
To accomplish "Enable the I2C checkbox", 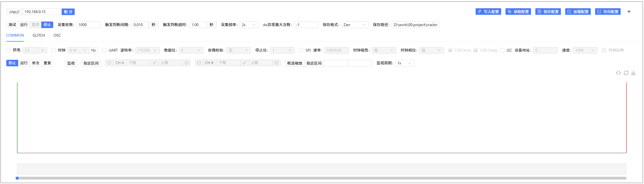I will (502, 50).
